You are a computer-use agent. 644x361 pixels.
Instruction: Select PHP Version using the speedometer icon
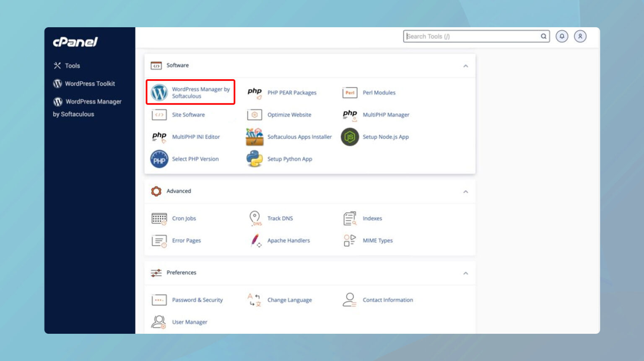click(159, 159)
